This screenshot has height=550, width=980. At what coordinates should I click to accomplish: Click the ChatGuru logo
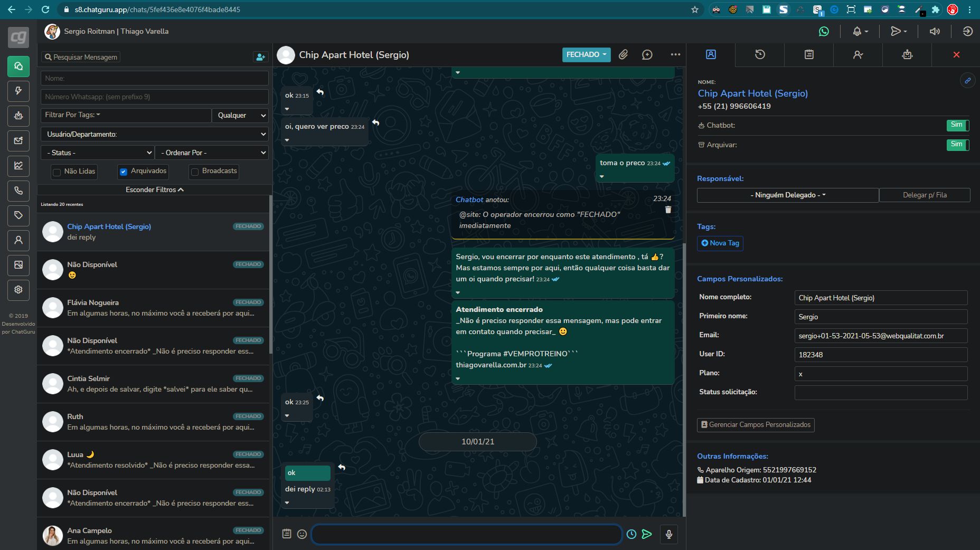click(x=18, y=37)
